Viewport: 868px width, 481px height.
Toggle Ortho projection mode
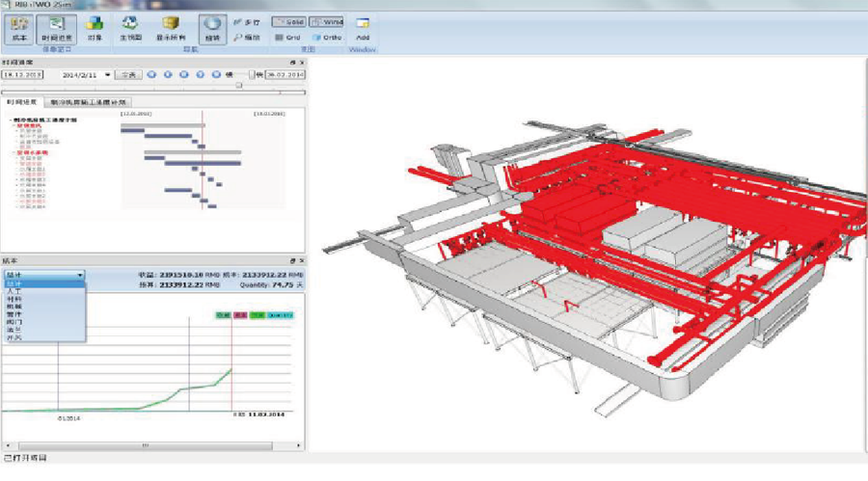tap(327, 37)
